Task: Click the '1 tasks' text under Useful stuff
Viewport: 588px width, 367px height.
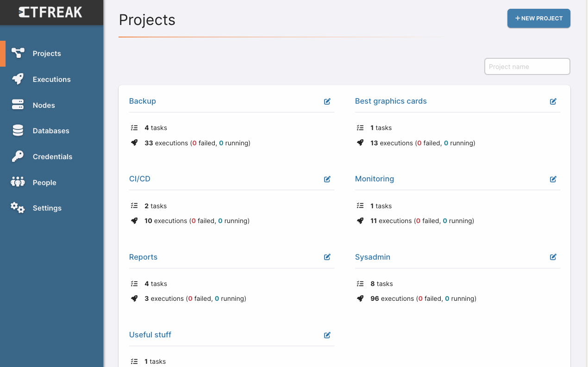Action: [x=155, y=361]
